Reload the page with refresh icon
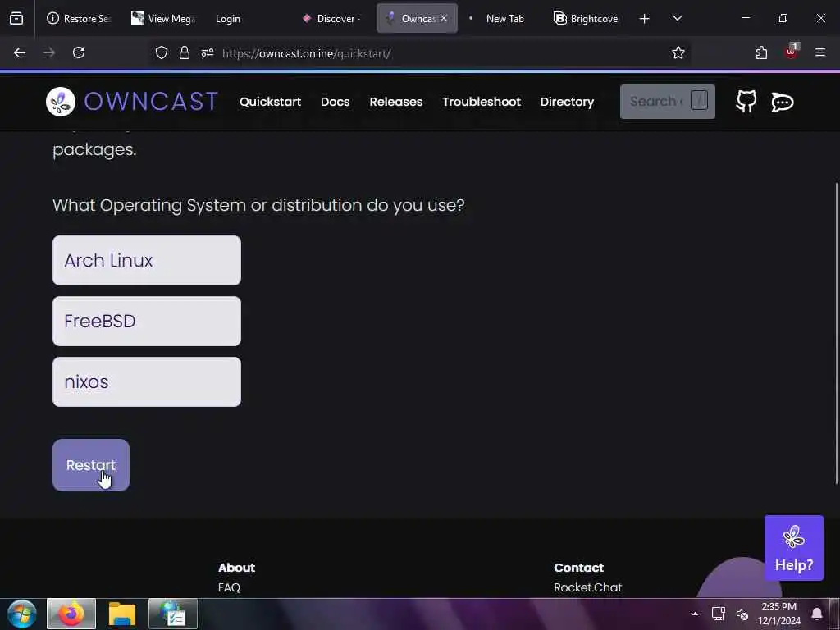840x630 pixels. click(x=79, y=52)
